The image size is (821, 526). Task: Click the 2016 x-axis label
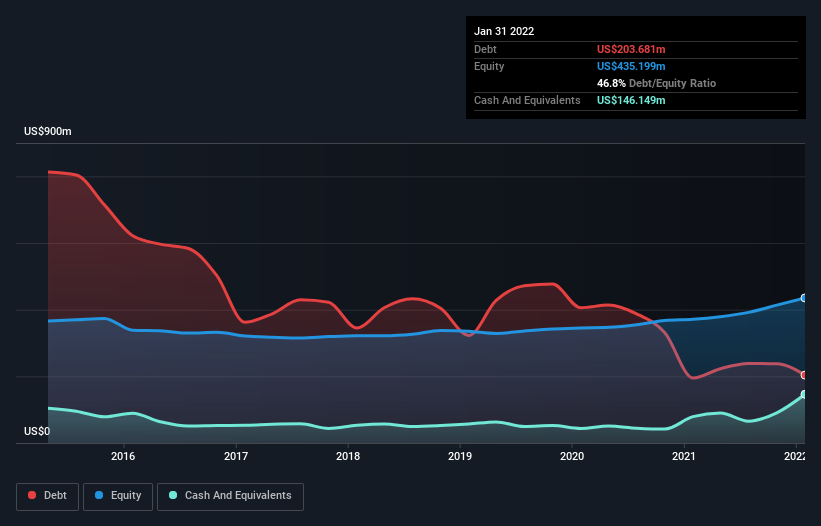point(123,456)
